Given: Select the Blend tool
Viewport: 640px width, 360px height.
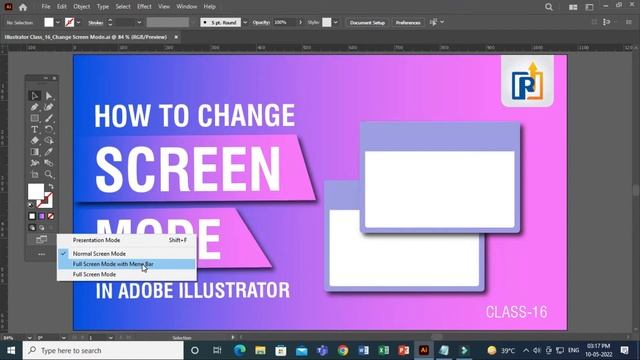Looking at the screenshot, I should click(x=49, y=163).
